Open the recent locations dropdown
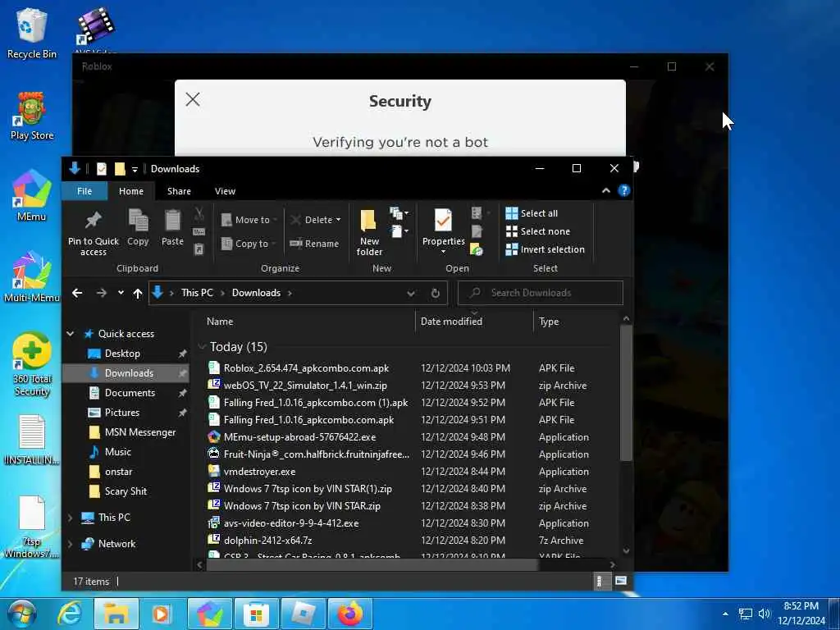Screen dimensions: 840x630 pos(121,293)
